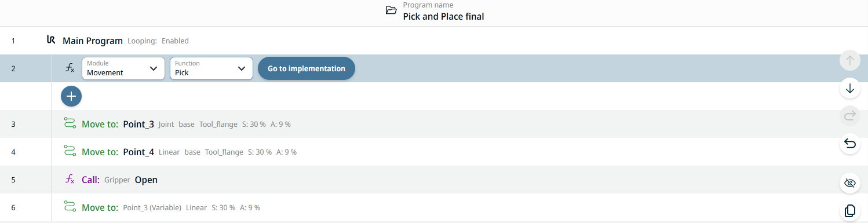Screen dimensions: 868x223
Task: Click the function icon on line 2
Action: click(70, 68)
